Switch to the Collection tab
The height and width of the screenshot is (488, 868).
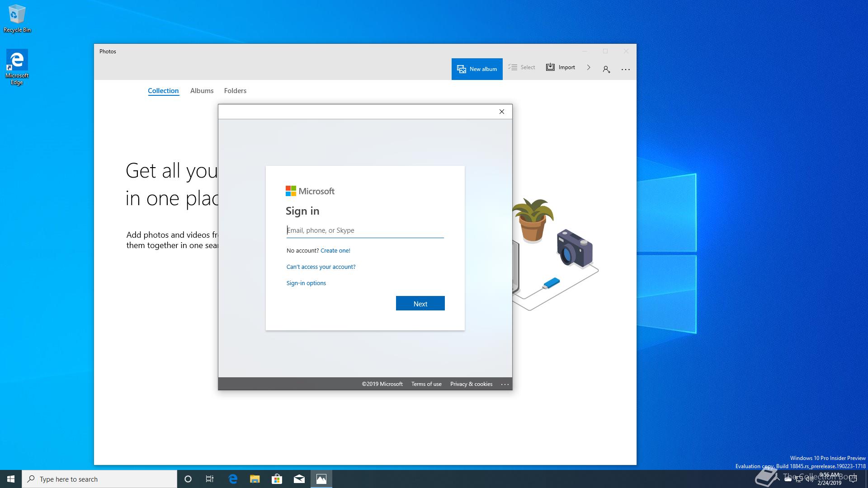[x=163, y=91]
